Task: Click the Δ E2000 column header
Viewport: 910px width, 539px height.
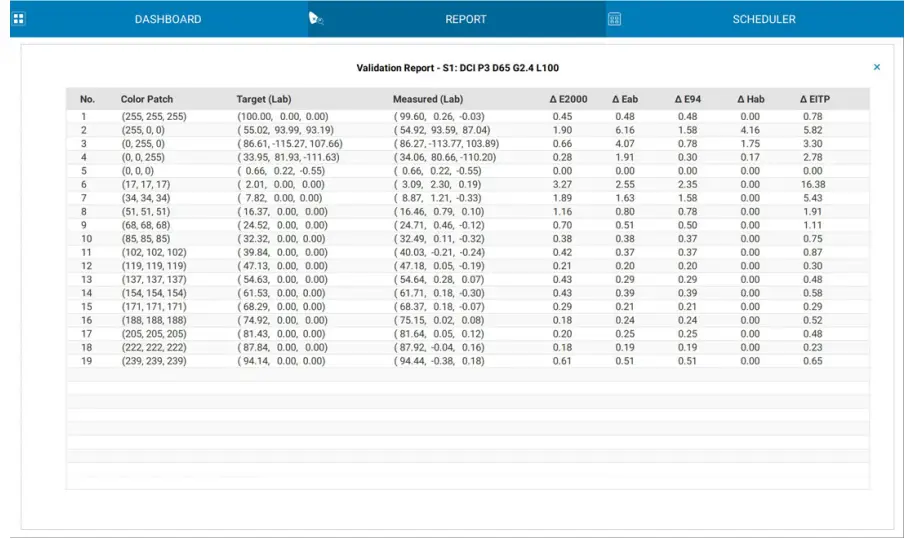Action: tap(568, 99)
